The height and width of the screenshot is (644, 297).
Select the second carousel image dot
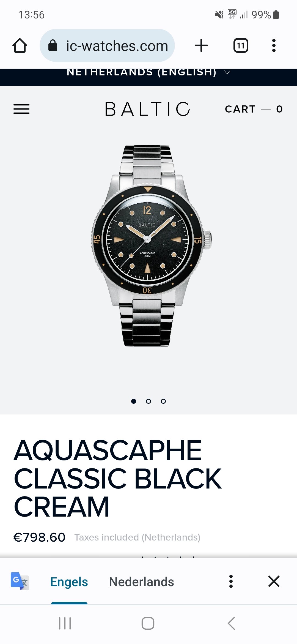(148, 401)
